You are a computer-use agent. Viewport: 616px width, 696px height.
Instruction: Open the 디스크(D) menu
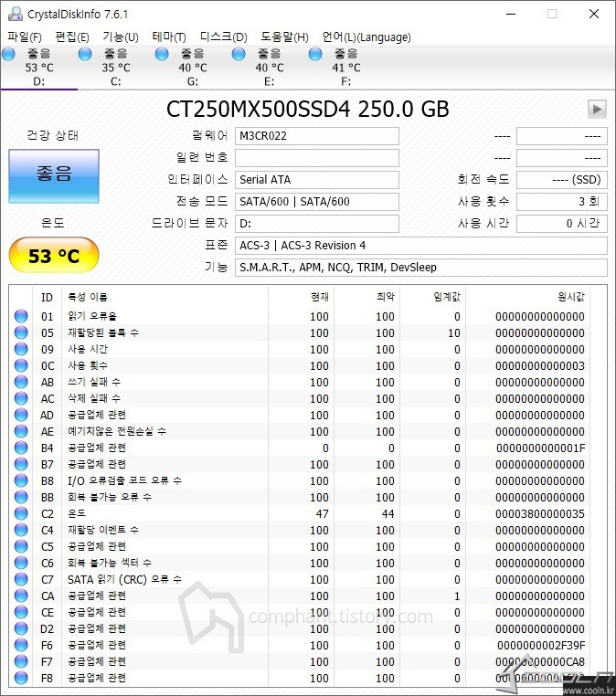click(223, 37)
